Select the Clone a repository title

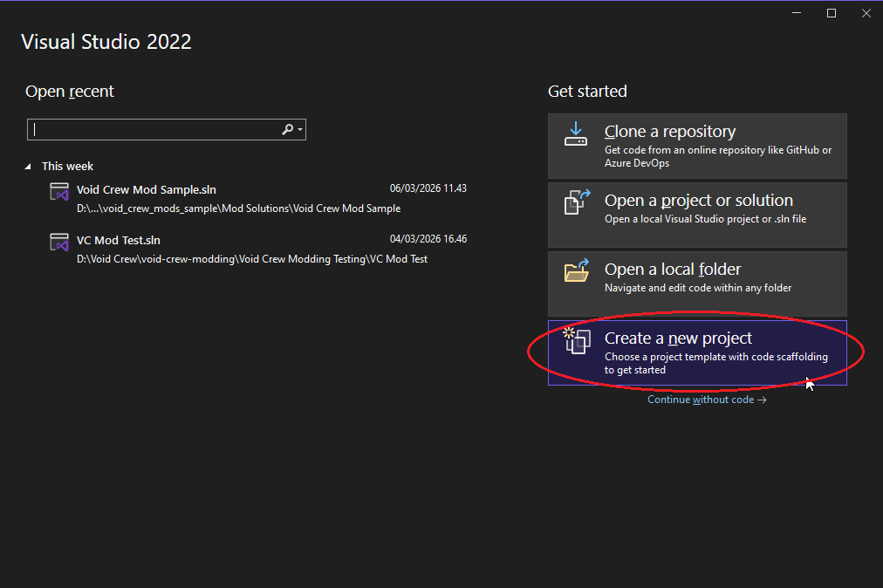669,132
